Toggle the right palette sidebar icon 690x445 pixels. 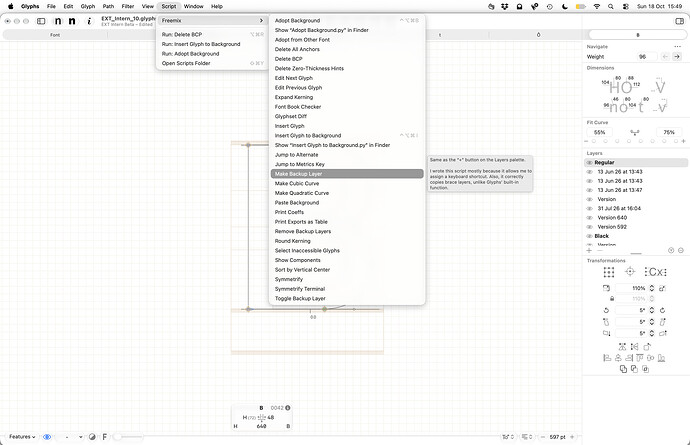pos(679,21)
